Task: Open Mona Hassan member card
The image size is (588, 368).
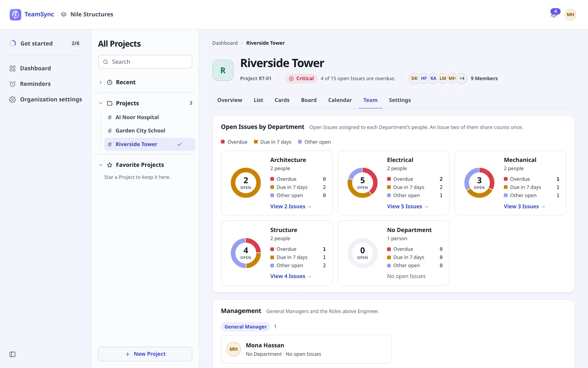Action: point(306,349)
